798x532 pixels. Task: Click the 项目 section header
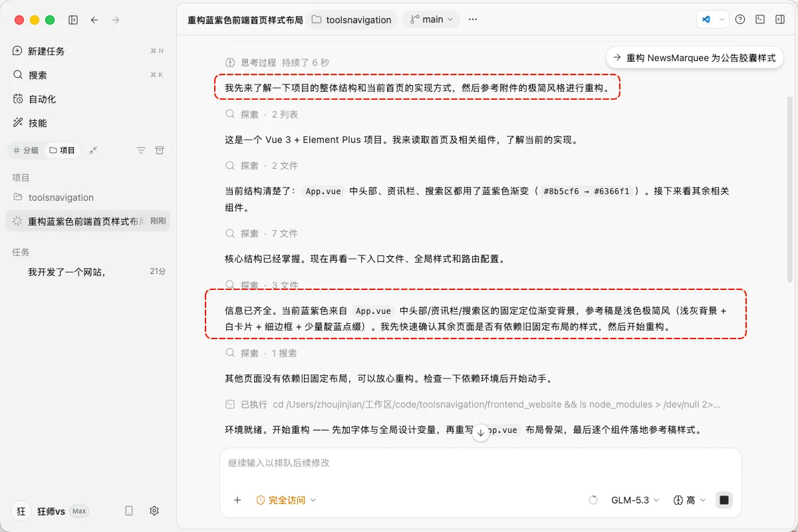click(x=21, y=178)
